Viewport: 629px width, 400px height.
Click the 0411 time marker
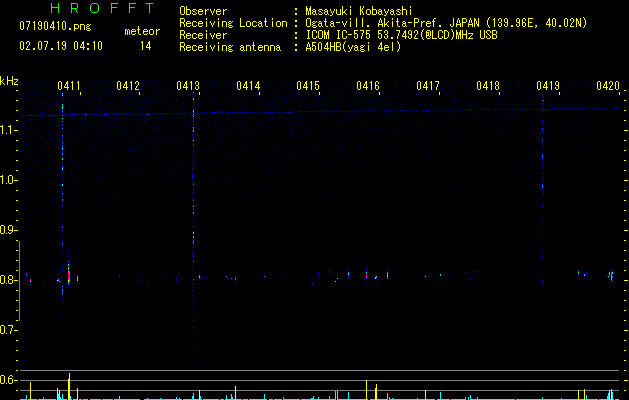(x=69, y=85)
